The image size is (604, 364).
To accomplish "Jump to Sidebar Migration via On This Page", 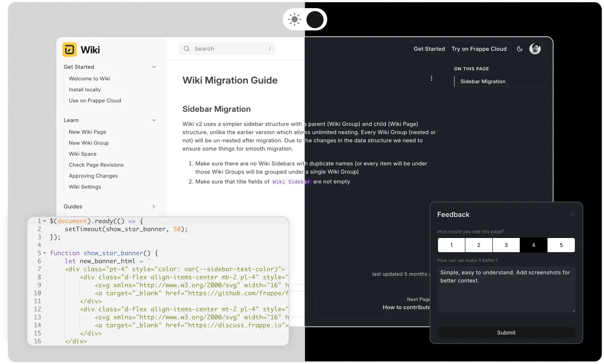I will click(x=482, y=81).
